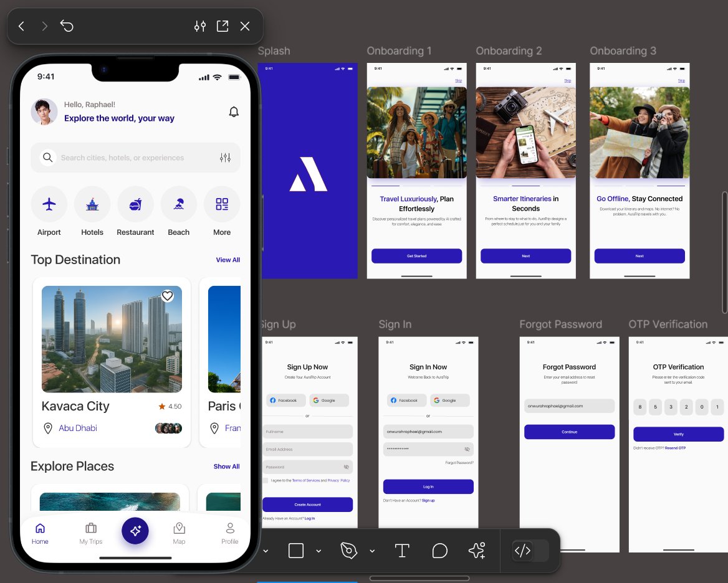Click Facebook button in Sign Up frame
Screen dimensions: 728x583
(x=286, y=401)
